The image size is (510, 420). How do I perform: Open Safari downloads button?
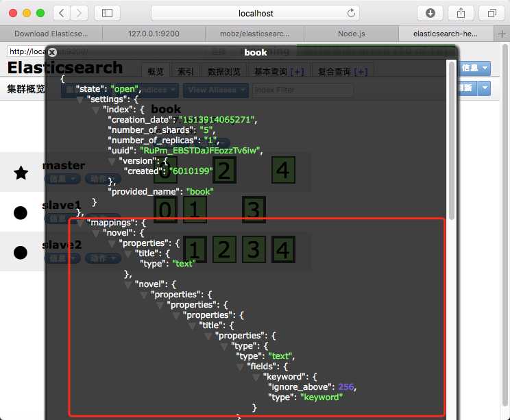pos(430,13)
